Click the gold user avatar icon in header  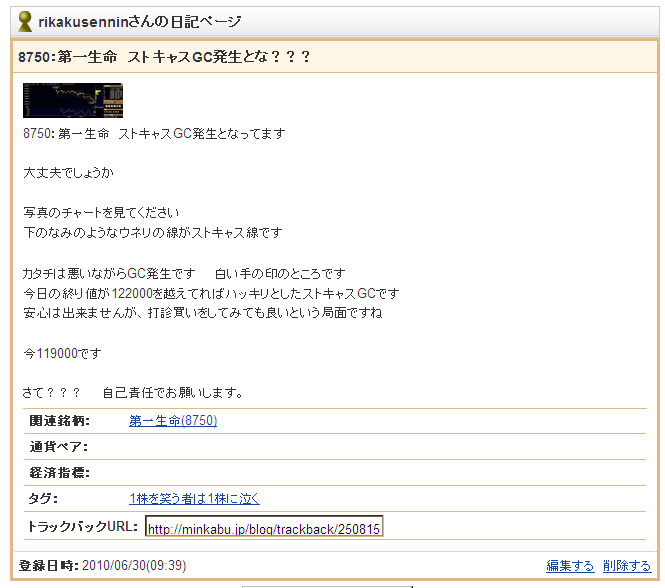pyautogui.click(x=25, y=21)
